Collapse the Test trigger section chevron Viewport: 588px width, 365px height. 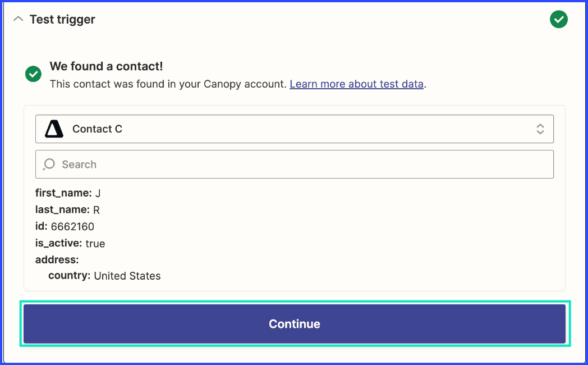coord(18,19)
